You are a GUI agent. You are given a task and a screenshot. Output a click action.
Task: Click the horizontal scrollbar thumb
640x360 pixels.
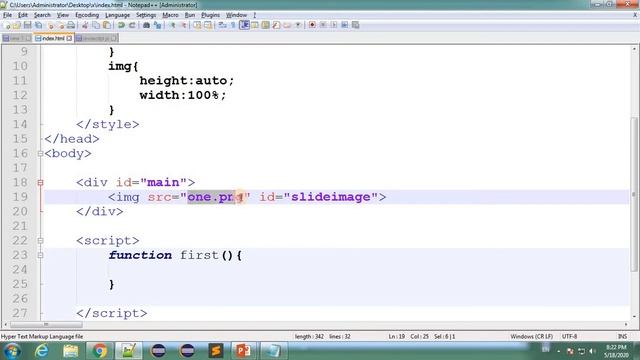(x=46, y=324)
